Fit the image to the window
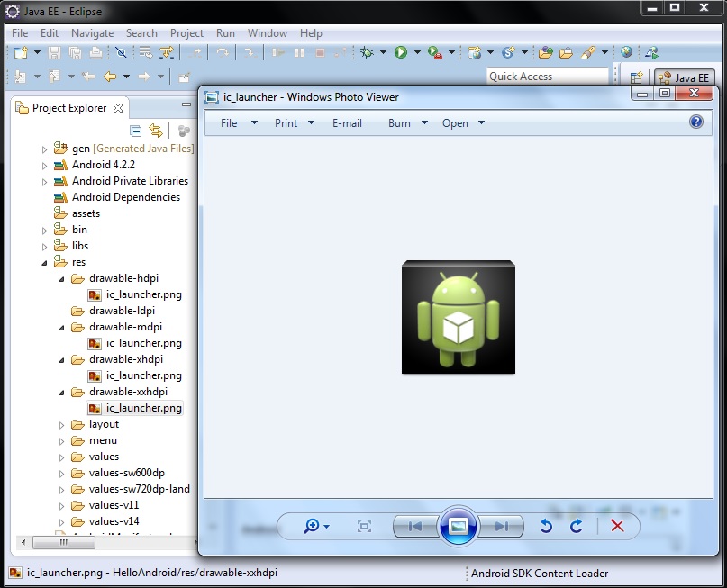This screenshot has width=727, height=588. pos(364,526)
